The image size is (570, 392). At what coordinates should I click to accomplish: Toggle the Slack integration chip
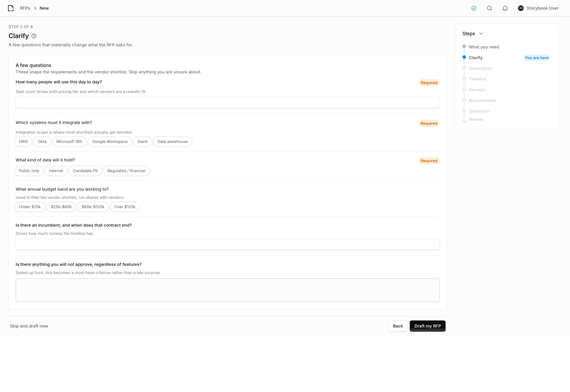(x=142, y=141)
